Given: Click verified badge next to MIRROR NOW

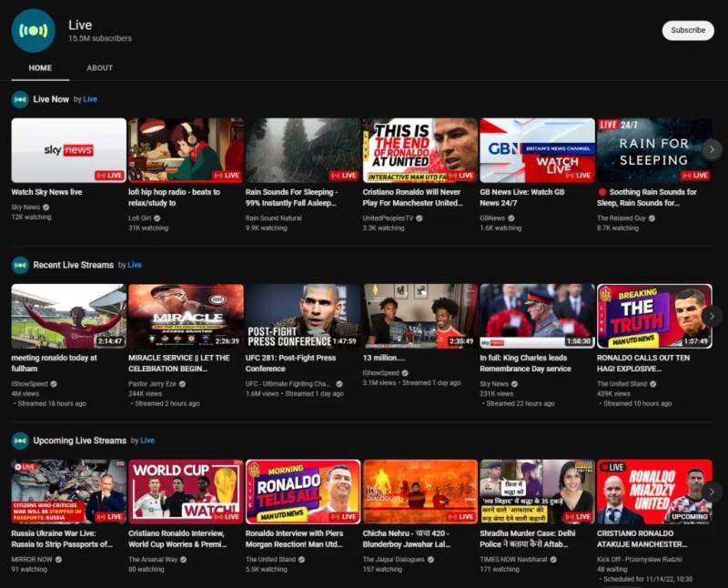Looking at the screenshot, I should coord(58,559).
